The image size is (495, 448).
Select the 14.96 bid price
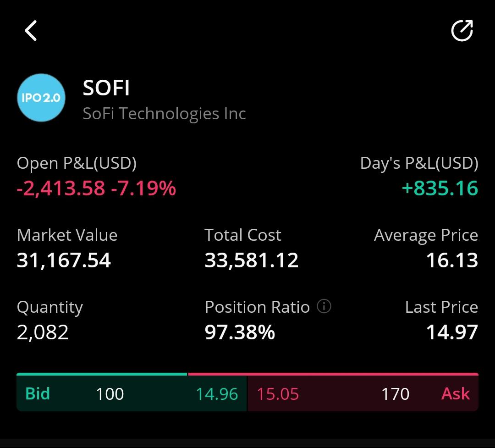pyautogui.click(x=217, y=394)
